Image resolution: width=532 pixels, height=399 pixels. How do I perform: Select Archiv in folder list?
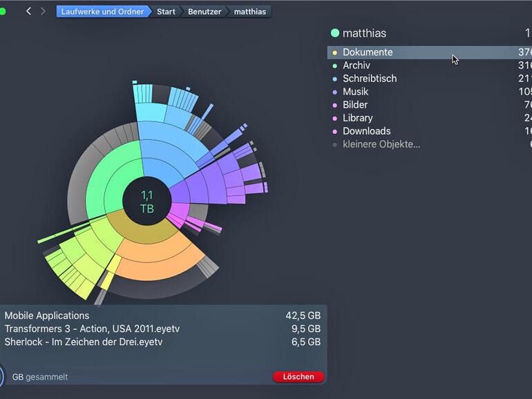click(430, 66)
